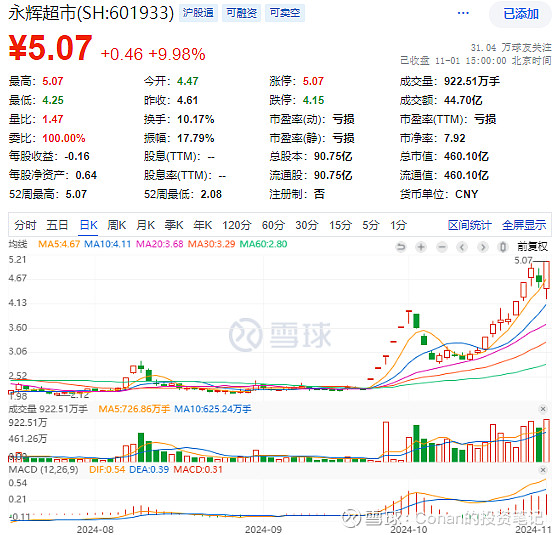Switch to the 30分 interval tab
This screenshot has height=535, width=560.
click(307, 225)
